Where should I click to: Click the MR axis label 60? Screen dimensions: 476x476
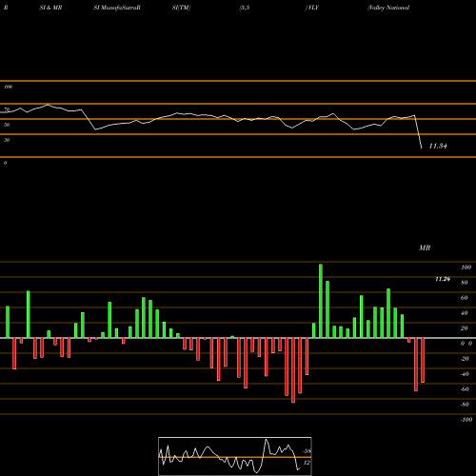(x=464, y=298)
